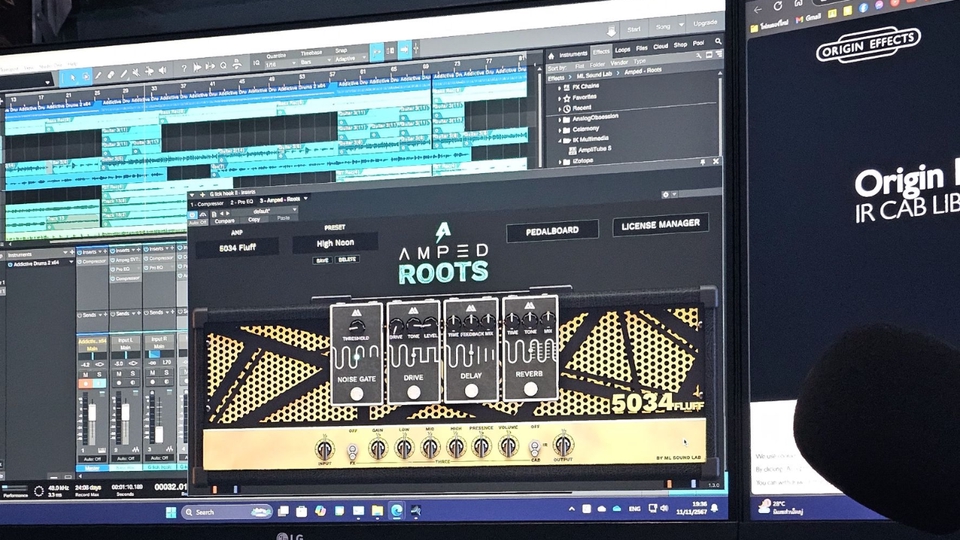Click the browser home icon
The height and width of the screenshot is (540, 960).
click(550, 56)
